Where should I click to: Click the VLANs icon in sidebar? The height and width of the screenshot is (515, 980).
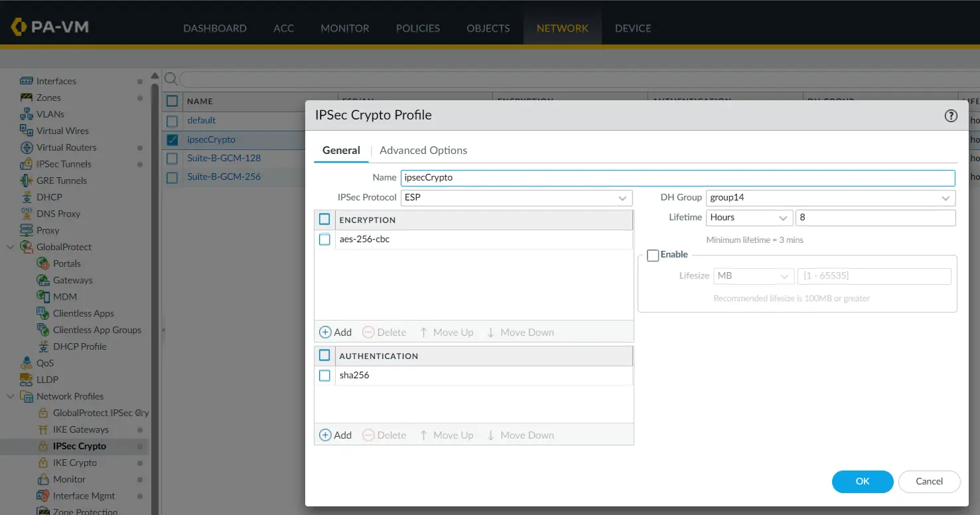[27, 114]
